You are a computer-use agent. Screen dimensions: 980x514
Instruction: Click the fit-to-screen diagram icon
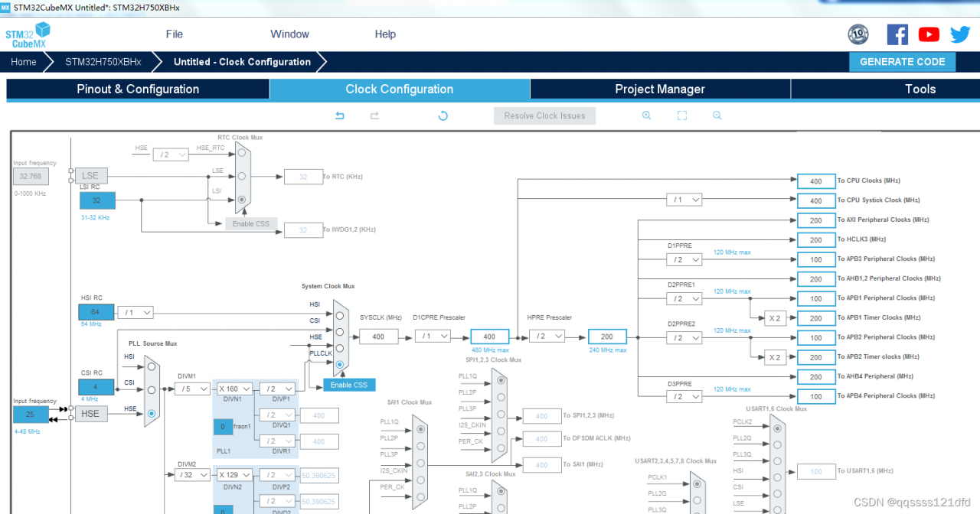coord(681,115)
